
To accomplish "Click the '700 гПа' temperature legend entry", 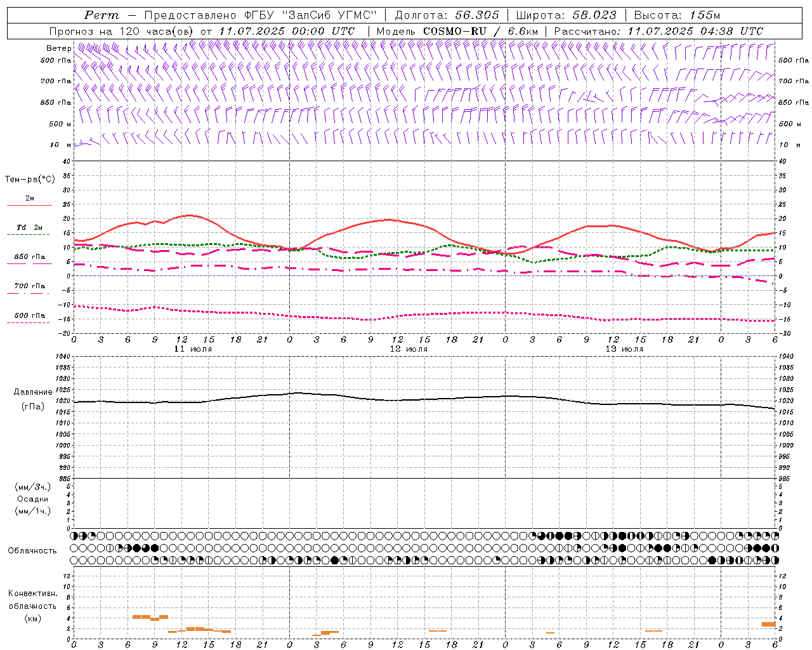I will [30, 286].
